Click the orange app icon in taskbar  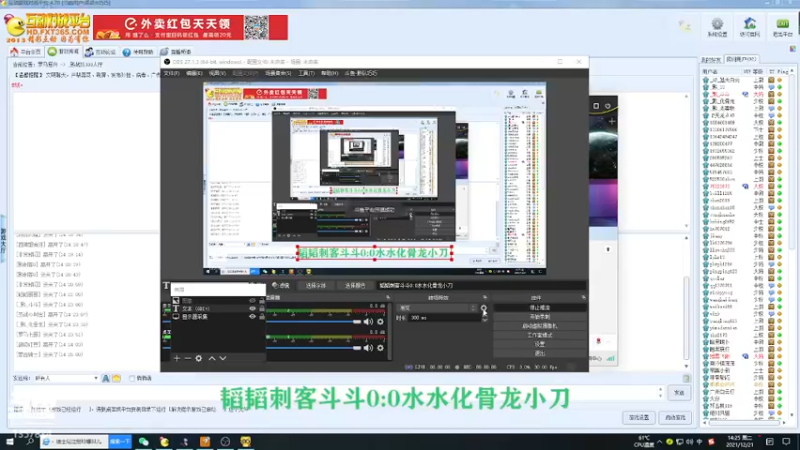pos(205,441)
